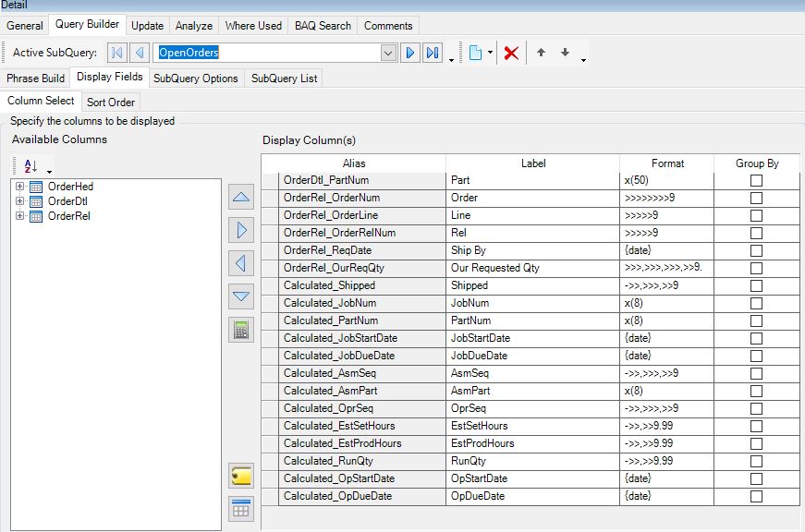Toggle Group By for OrderDtl_PartNum
The height and width of the screenshot is (532, 805).
click(x=756, y=180)
